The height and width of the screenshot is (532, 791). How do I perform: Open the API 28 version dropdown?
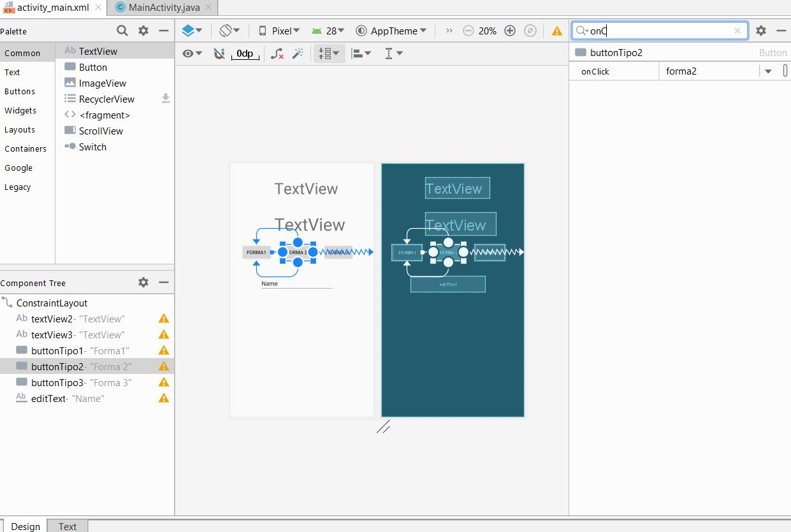328,31
